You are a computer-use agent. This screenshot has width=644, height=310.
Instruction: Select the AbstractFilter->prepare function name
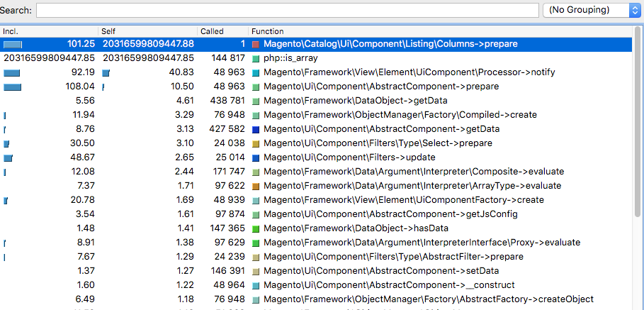pos(393,257)
